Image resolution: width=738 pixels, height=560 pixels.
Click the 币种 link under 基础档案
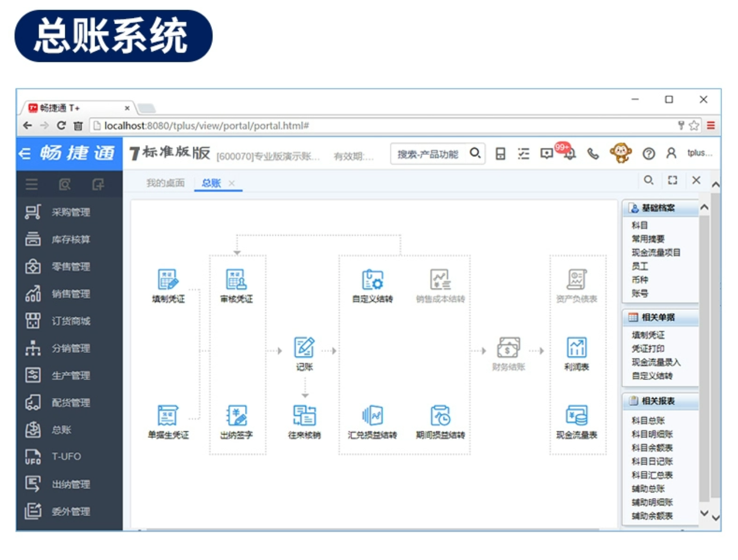pos(640,279)
